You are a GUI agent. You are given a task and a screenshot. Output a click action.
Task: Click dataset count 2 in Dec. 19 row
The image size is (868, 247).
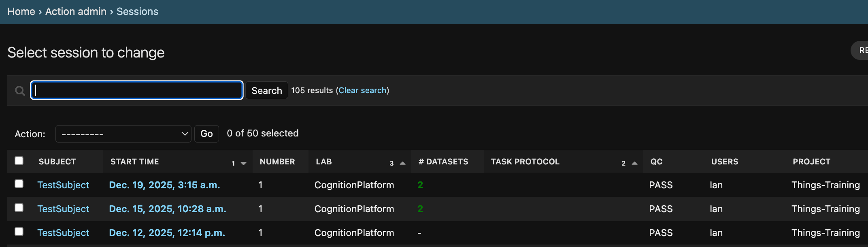(420, 185)
